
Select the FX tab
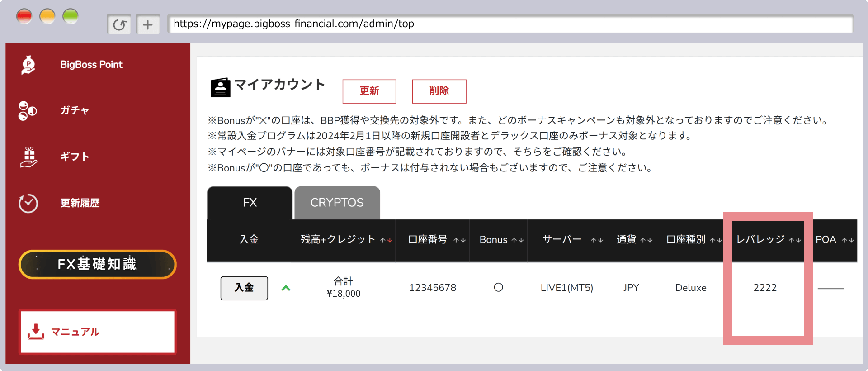(x=250, y=203)
